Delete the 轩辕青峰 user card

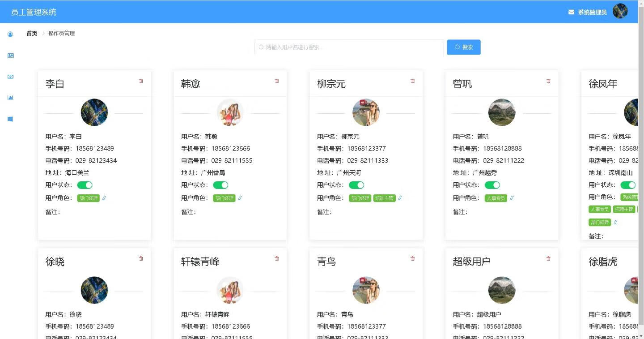[x=277, y=258]
